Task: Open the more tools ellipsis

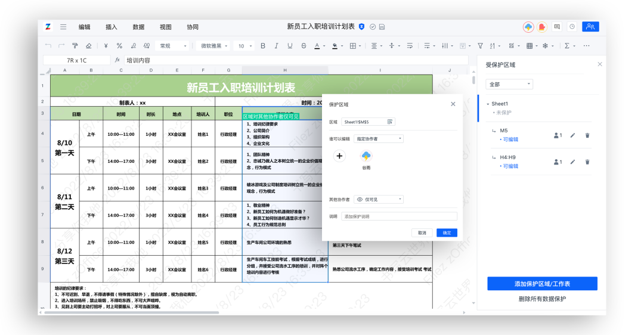Action: [587, 45]
